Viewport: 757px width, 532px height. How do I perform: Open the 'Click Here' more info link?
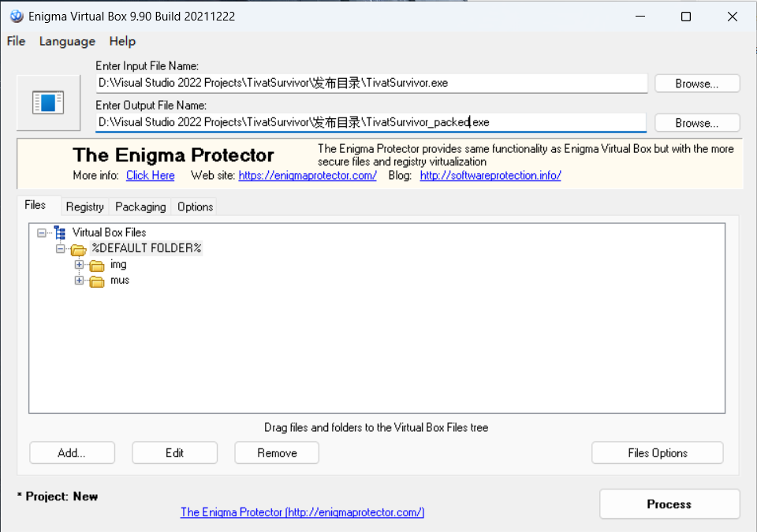tap(150, 175)
